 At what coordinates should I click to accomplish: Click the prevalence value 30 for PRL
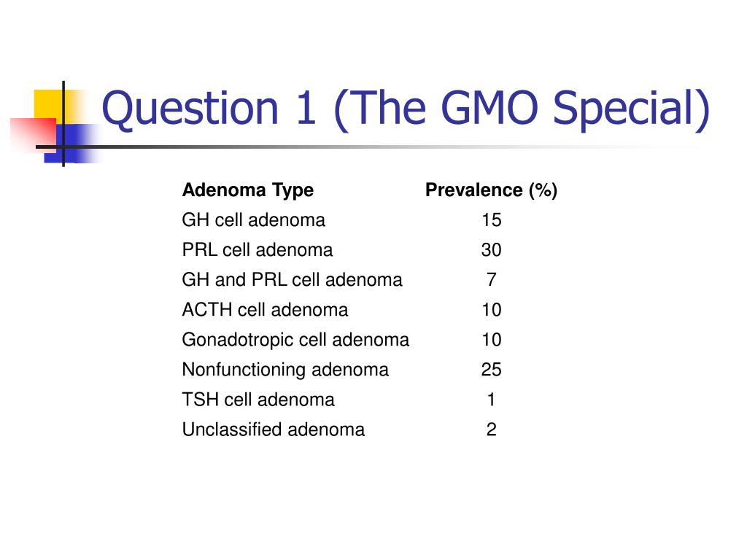click(491, 250)
